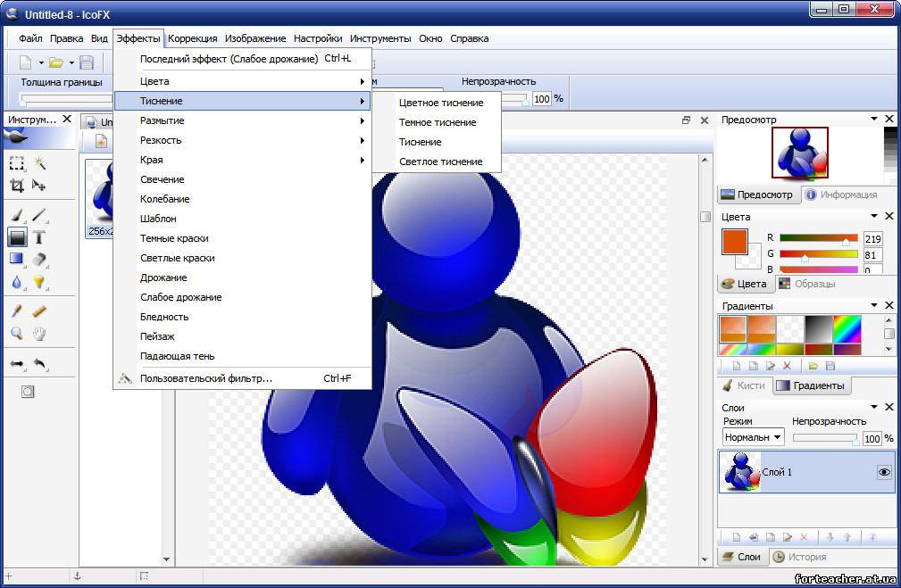Open gradient file folder icon
The image size is (901, 588).
(813, 366)
